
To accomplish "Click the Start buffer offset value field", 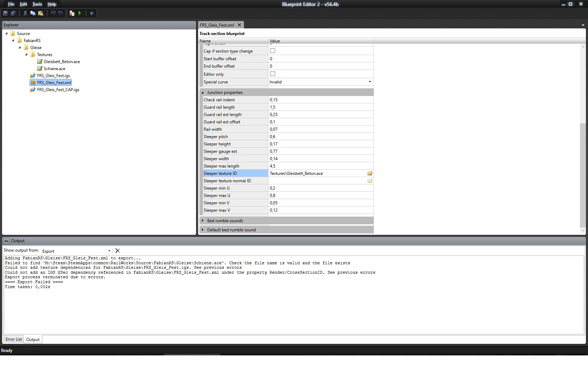I will [321, 59].
